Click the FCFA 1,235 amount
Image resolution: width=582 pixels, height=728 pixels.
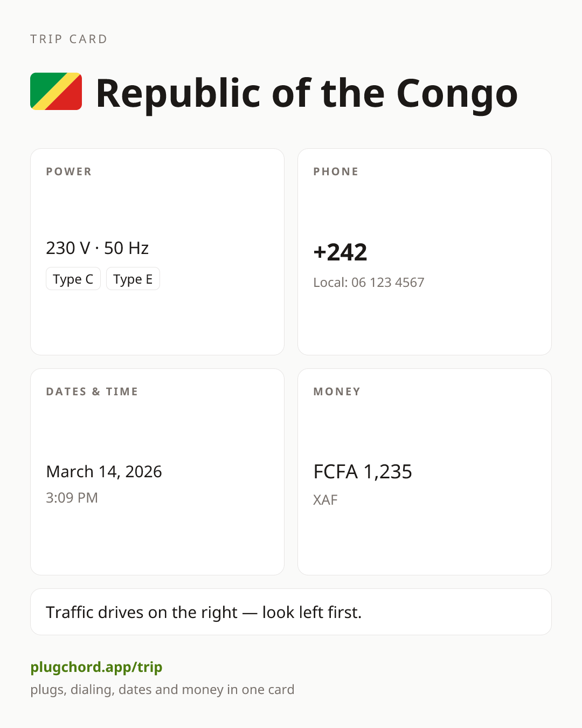pos(363,472)
